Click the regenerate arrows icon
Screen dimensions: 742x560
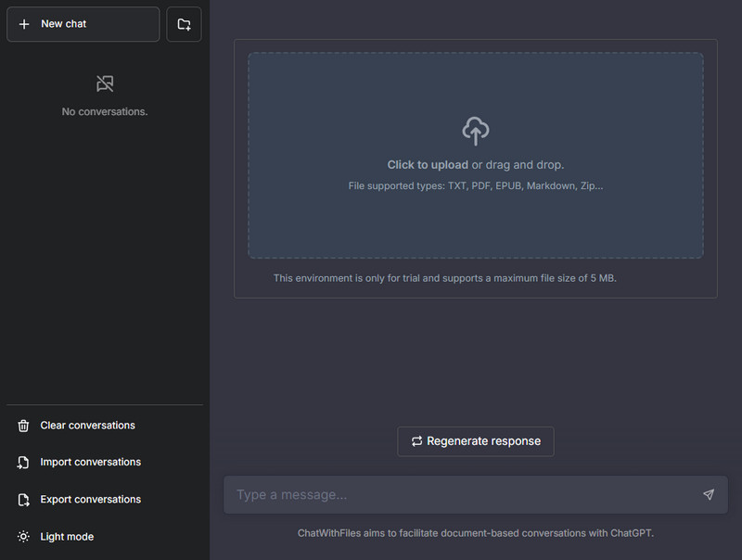(416, 441)
